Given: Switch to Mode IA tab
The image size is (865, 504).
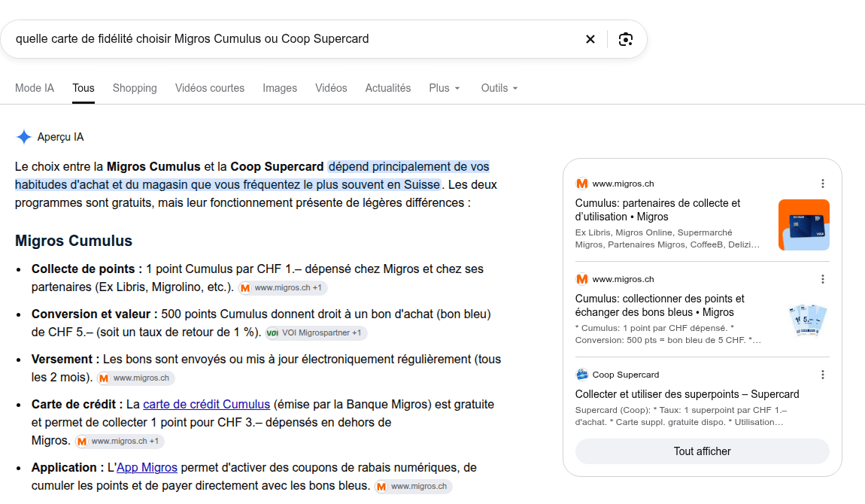Looking at the screenshot, I should pos(35,88).
